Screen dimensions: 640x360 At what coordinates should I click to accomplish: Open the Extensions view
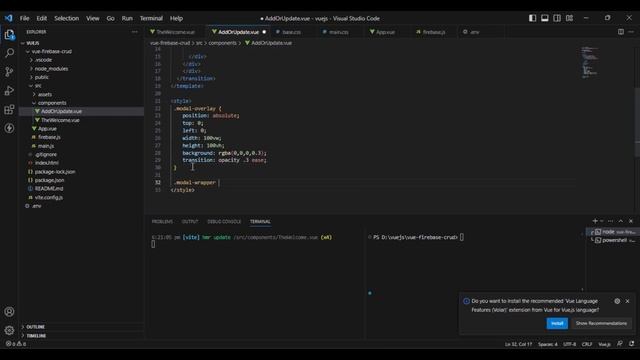[9, 109]
